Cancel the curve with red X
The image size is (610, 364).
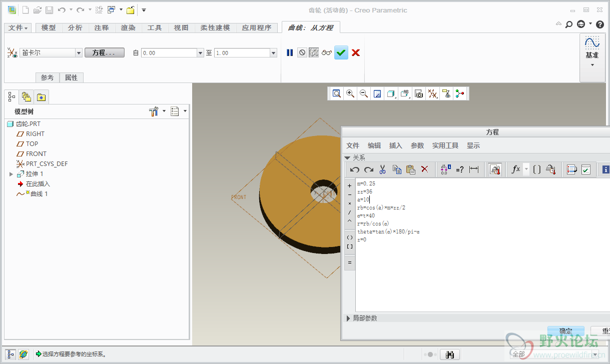356,52
